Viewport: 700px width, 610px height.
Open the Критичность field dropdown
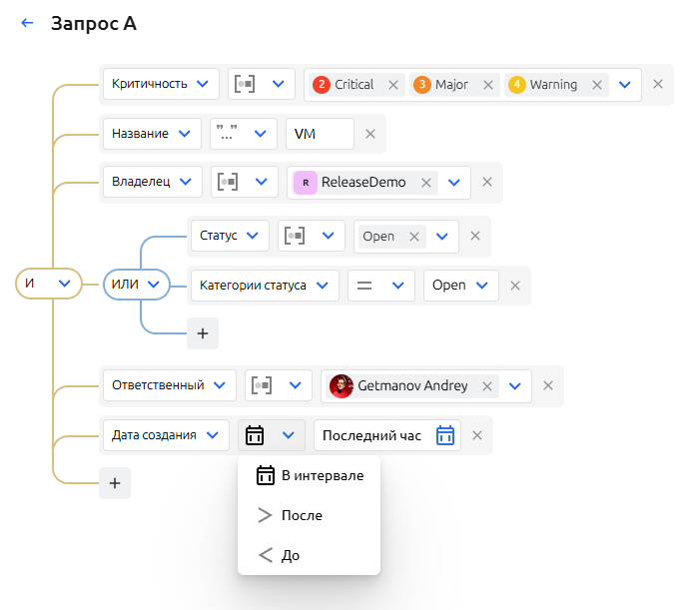click(161, 85)
